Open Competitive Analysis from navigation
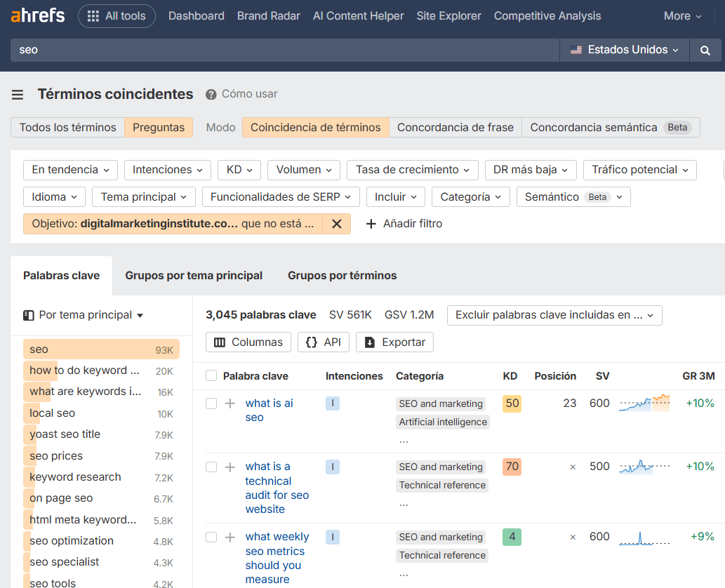Viewport: 725px width, 588px height. click(x=547, y=16)
